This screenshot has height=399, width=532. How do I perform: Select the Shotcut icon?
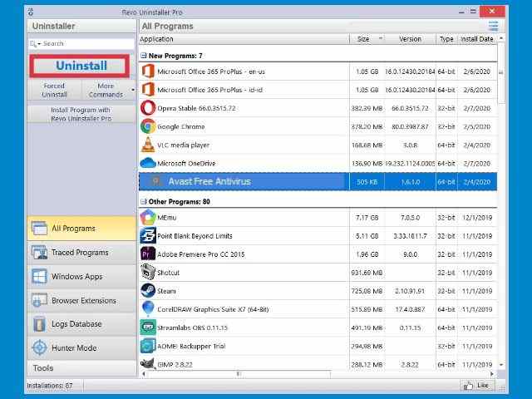pyautogui.click(x=148, y=273)
